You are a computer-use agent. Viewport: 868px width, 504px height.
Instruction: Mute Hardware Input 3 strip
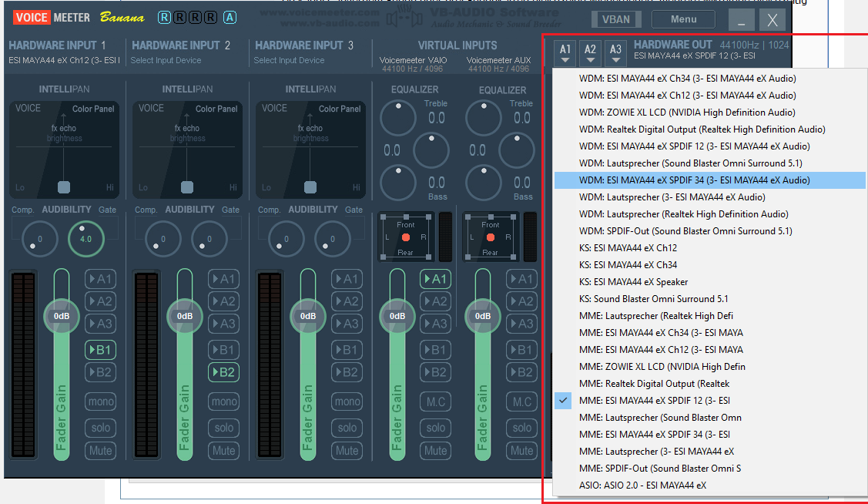tap(347, 451)
